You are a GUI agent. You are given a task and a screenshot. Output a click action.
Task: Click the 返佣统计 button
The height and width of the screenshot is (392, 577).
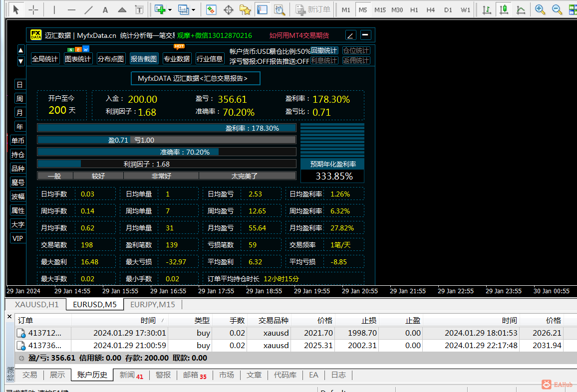pyautogui.click(x=356, y=60)
